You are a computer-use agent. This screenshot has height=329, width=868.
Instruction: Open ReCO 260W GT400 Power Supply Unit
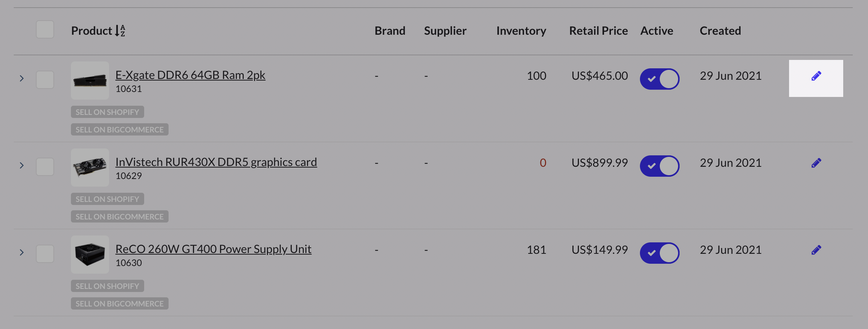pyautogui.click(x=213, y=249)
